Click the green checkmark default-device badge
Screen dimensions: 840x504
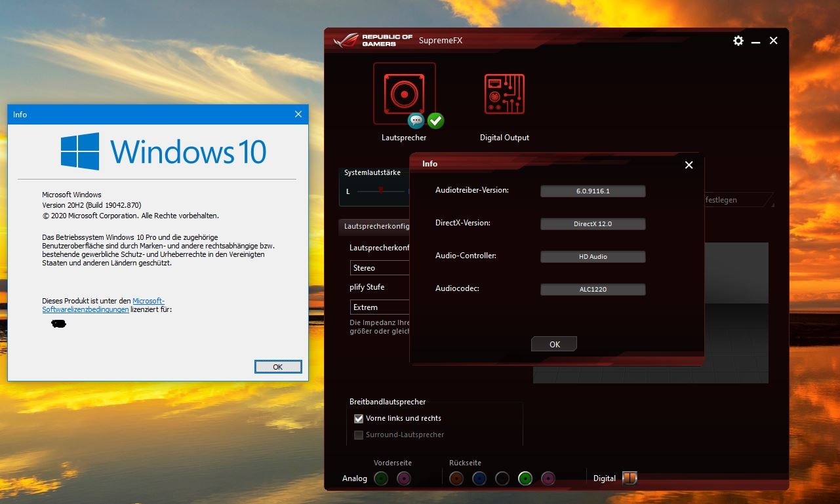click(435, 121)
